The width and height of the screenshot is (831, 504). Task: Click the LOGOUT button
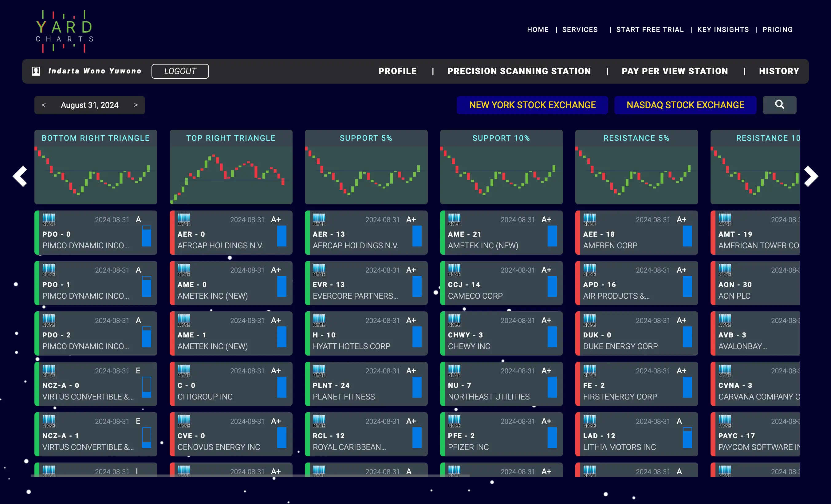tap(180, 71)
